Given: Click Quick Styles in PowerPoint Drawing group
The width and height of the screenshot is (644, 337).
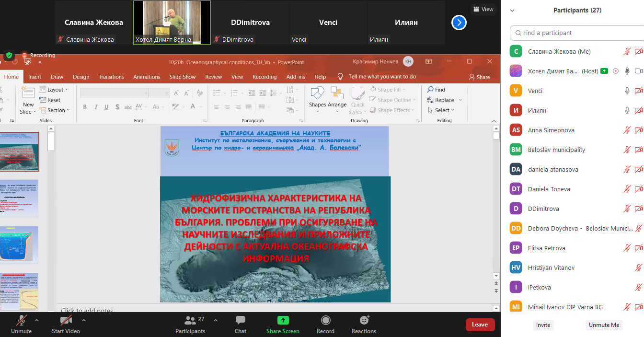Looking at the screenshot, I should tap(358, 101).
